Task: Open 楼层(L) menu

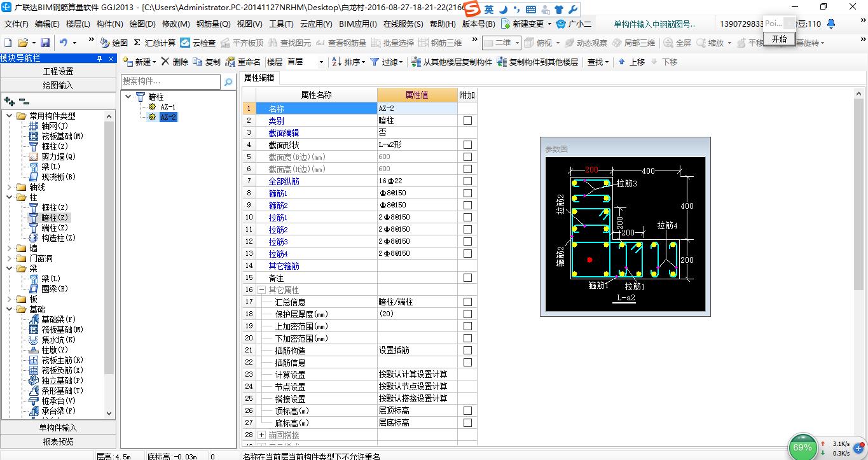Action: pos(78,24)
